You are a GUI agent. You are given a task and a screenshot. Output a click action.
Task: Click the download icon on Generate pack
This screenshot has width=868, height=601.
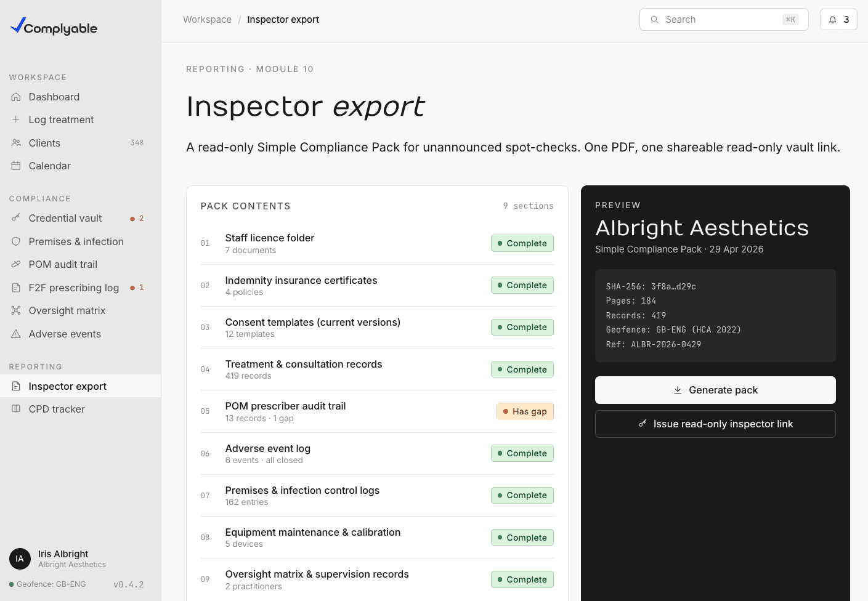coord(678,390)
